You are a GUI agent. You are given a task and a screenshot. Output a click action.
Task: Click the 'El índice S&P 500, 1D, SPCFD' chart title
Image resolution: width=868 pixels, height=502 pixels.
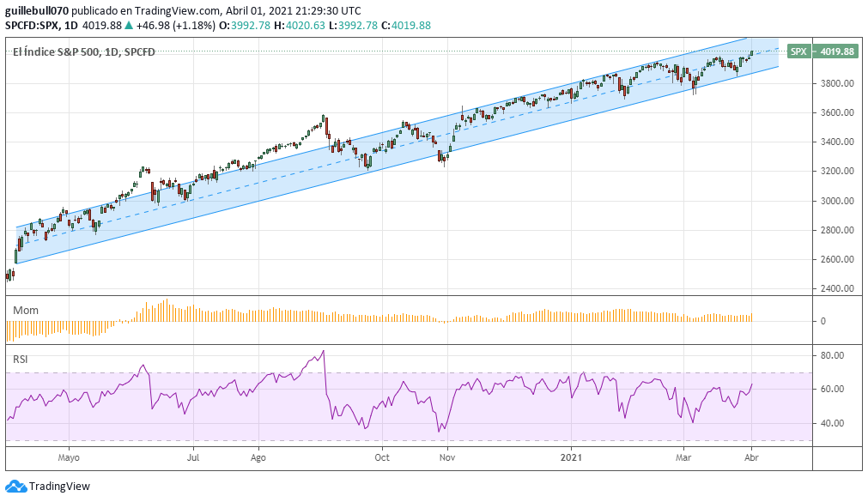[x=83, y=52]
